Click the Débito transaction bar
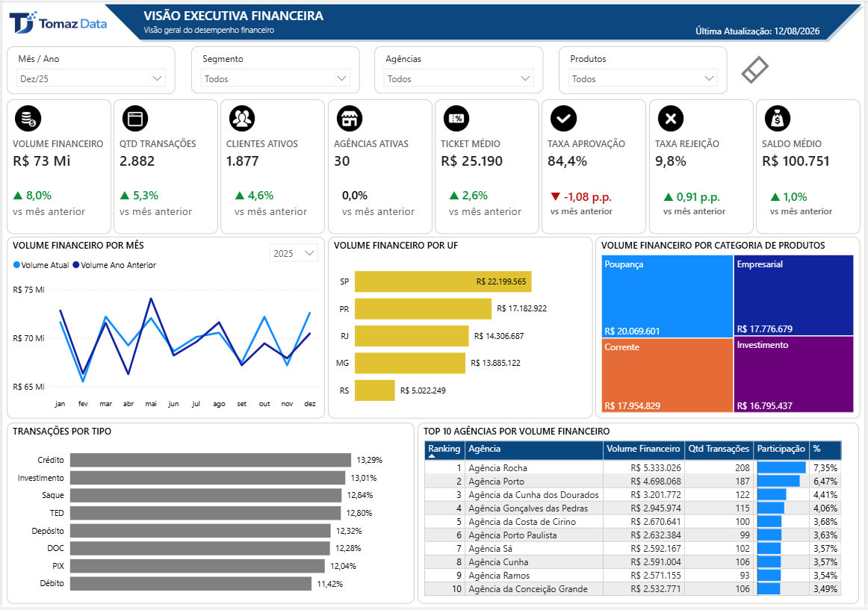Viewport: 868px width, 610px height. (x=191, y=583)
